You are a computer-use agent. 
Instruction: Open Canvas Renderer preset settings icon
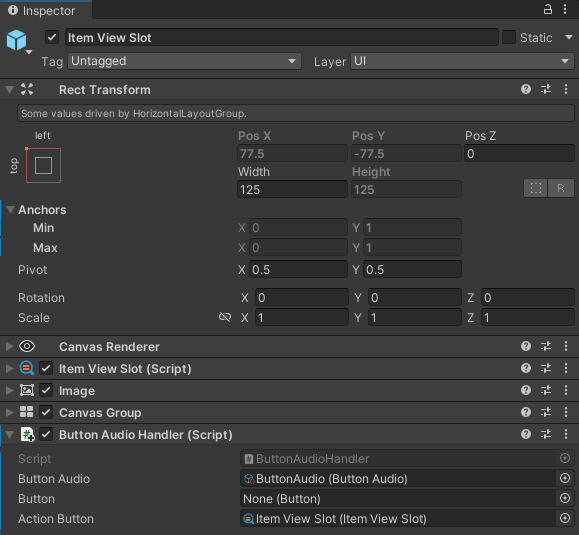tap(546, 346)
